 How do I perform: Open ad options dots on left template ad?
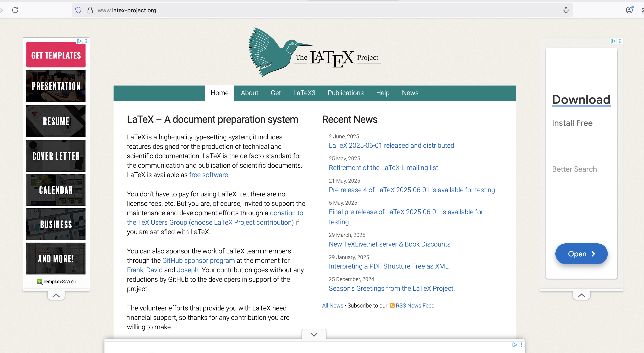click(x=86, y=41)
